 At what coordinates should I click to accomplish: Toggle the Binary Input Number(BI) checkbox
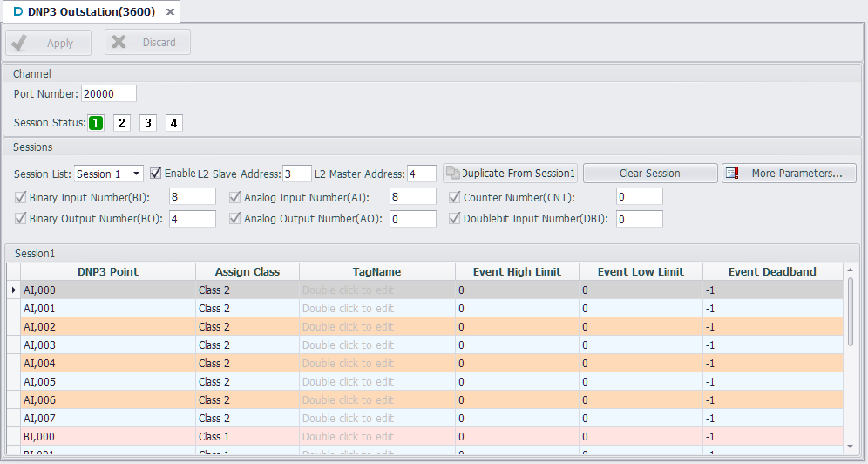pos(21,197)
